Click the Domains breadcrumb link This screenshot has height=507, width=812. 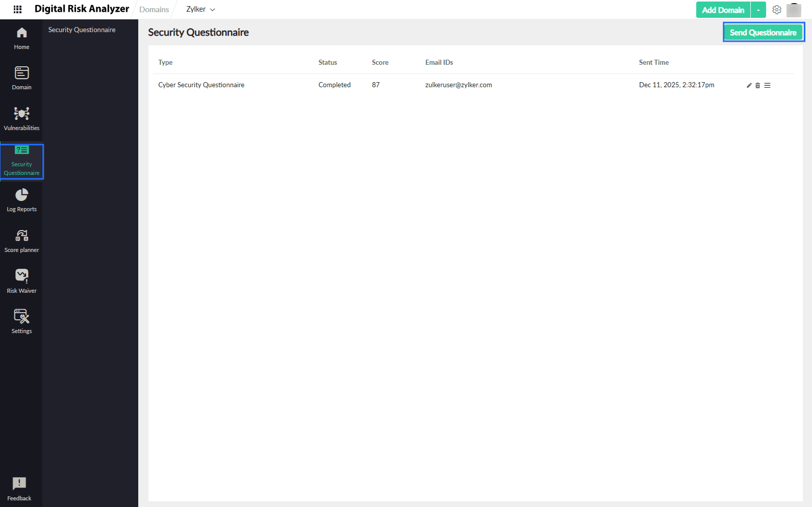[154, 10]
